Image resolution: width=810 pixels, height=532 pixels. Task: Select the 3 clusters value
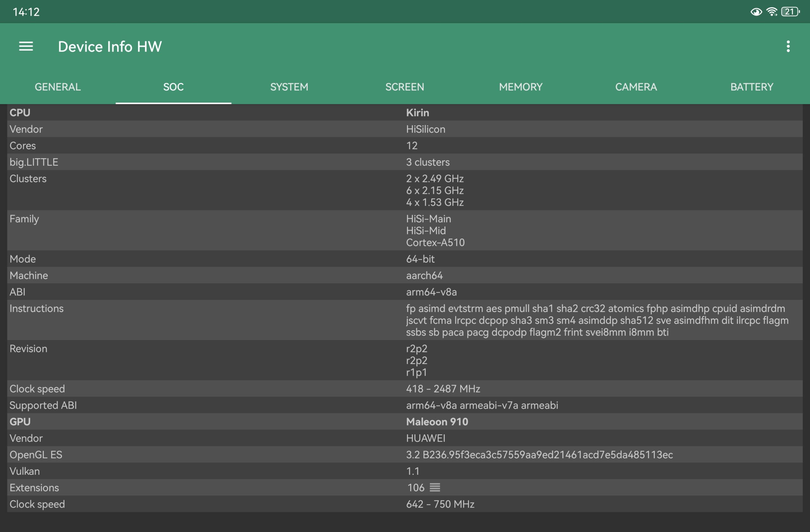428,162
